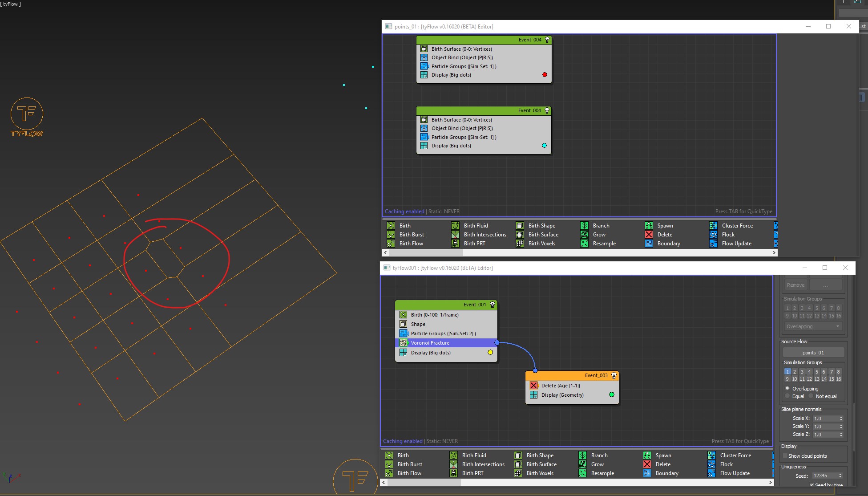868x496 pixels.
Task: Select the Overlapping radio button
Action: pyautogui.click(x=787, y=388)
